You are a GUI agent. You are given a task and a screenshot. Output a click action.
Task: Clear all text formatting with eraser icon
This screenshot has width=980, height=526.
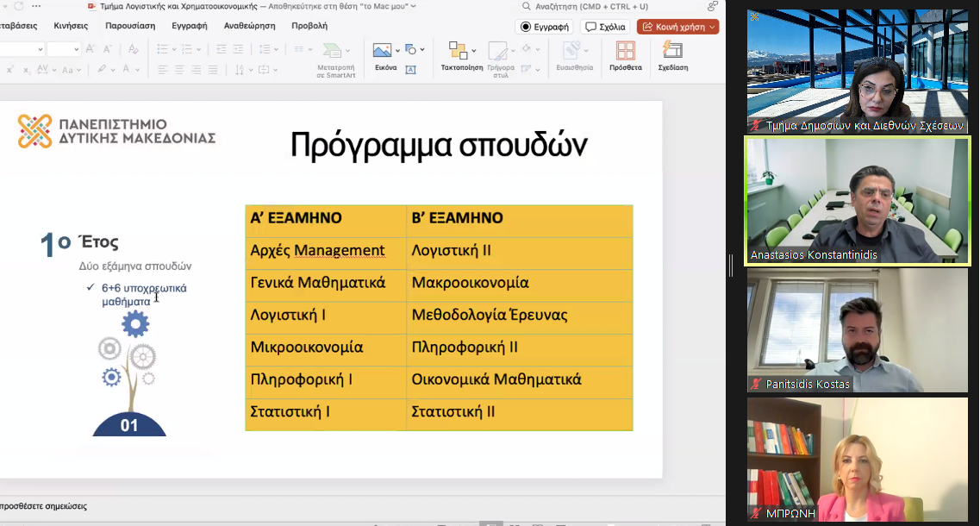(x=133, y=49)
